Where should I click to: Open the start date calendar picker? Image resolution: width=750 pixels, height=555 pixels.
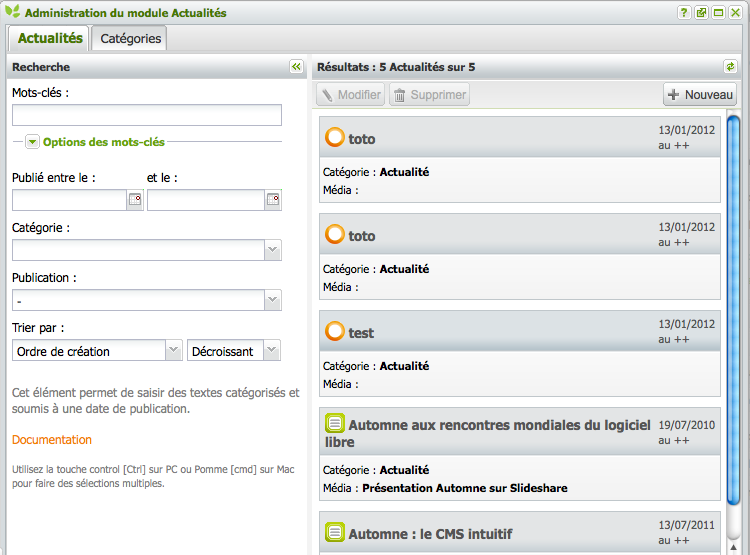click(x=135, y=200)
